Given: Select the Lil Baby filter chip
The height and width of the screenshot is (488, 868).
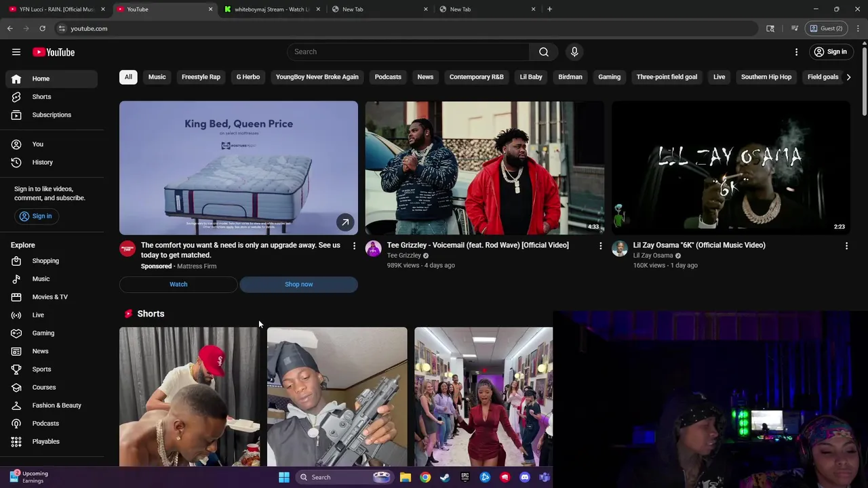Looking at the screenshot, I should (x=531, y=77).
